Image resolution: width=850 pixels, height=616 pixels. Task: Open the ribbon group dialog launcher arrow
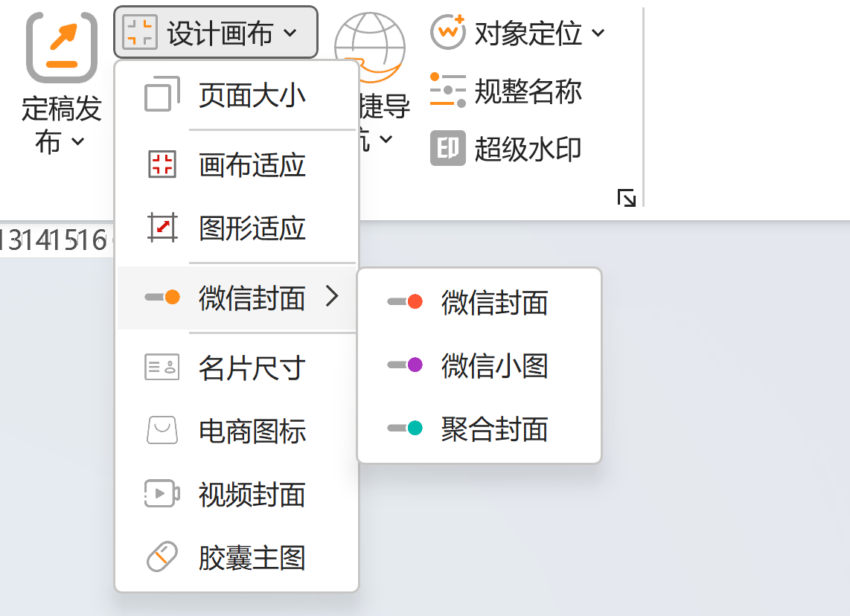[627, 198]
